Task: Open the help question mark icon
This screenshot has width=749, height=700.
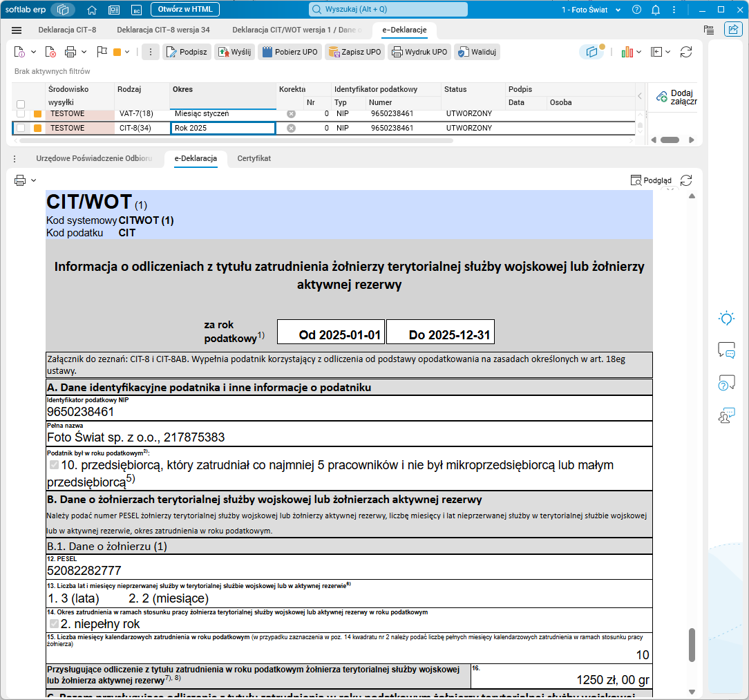Action: [636, 10]
